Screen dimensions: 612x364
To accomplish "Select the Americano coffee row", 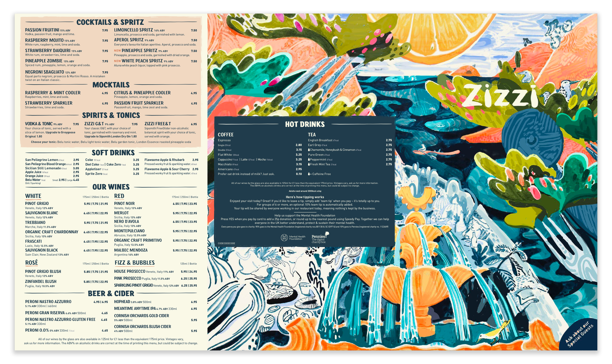I will coord(260,169).
